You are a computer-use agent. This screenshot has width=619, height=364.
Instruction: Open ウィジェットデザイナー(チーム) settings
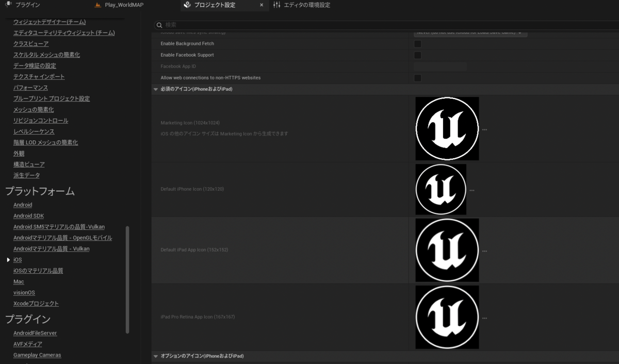50,22
